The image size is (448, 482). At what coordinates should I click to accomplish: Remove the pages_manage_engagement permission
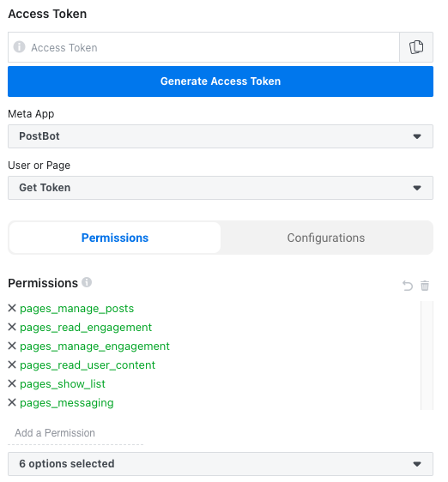point(12,346)
